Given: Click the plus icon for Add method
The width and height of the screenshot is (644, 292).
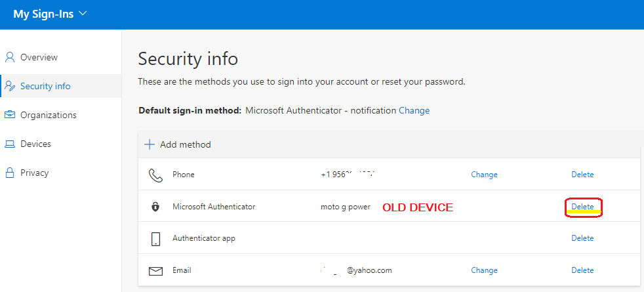Looking at the screenshot, I should click(150, 144).
